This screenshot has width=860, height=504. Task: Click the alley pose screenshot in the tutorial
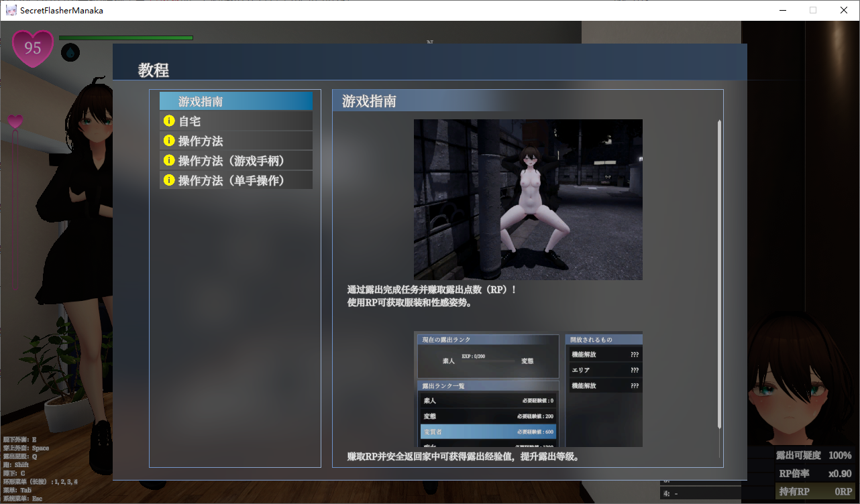(527, 200)
